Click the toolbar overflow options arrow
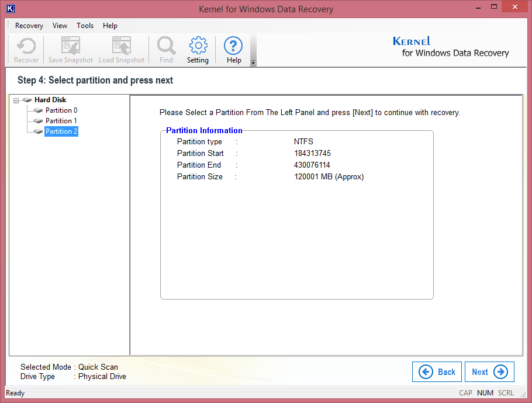The image size is (532, 403). [x=253, y=62]
